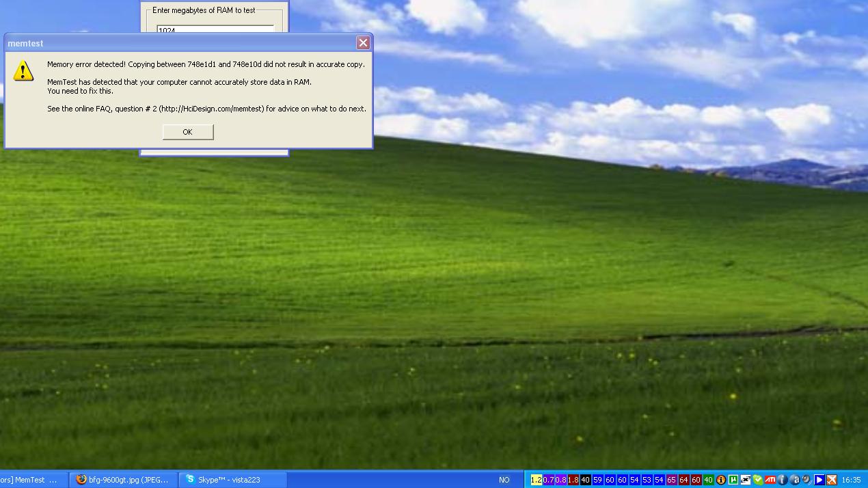This screenshot has height=488, width=868.
Task: Click the 'MemTest has detected' message line
Action: [179, 82]
